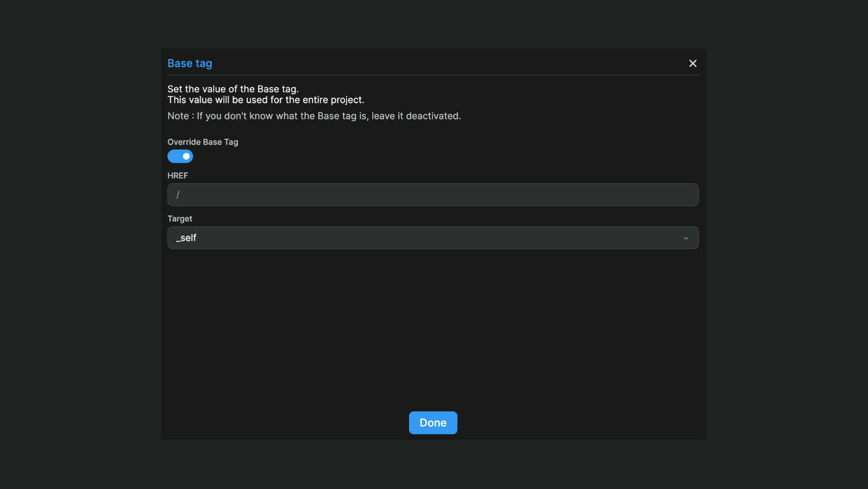Click the chevron on the Target dropdown
868x489 pixels.
pyautogui.click(x=686, y=238)
